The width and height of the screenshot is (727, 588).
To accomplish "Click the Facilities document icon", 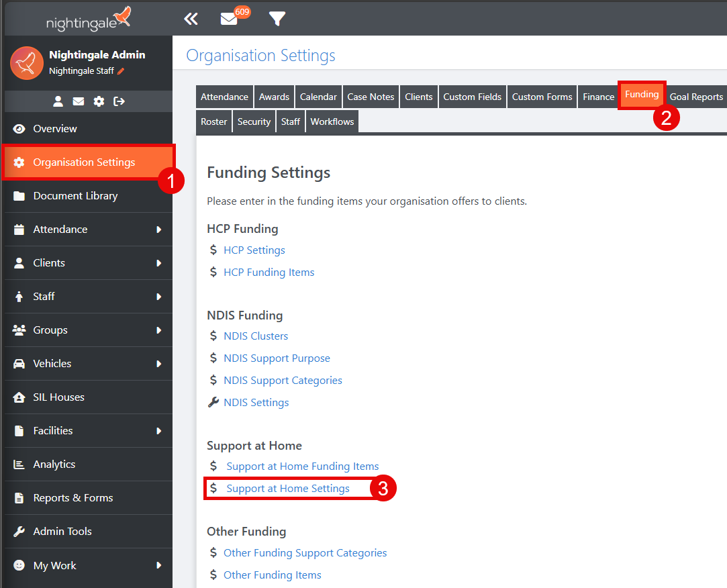I will click(19, 431).
